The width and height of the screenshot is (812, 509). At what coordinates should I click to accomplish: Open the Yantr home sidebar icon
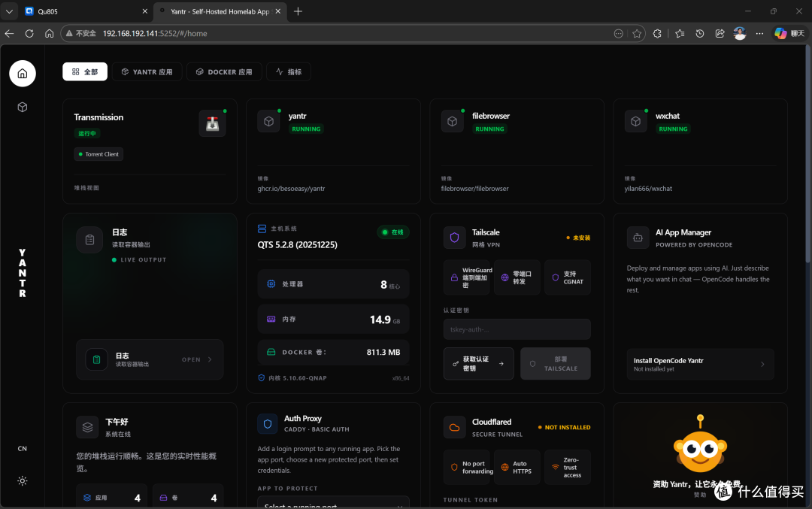click(x=23, y=74)
